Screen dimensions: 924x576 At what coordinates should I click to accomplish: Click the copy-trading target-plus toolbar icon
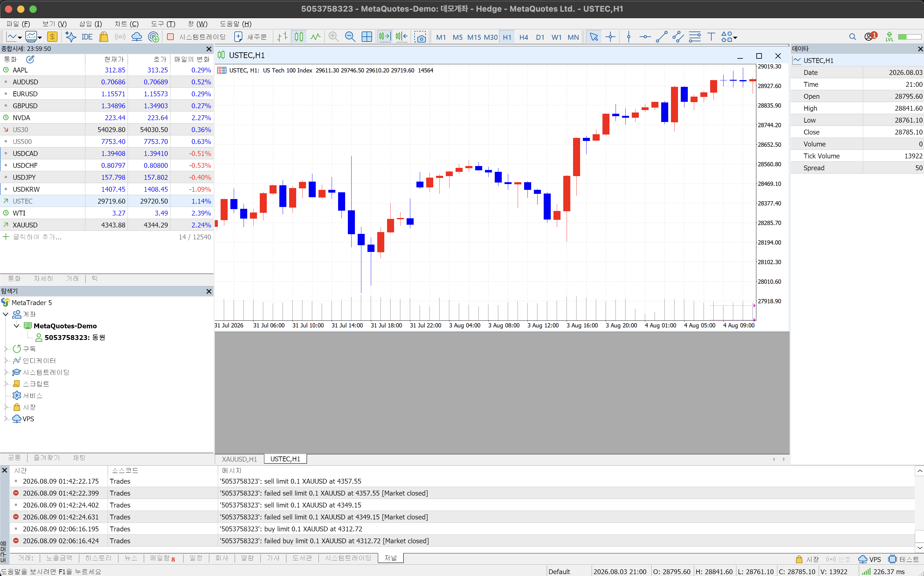point(153,37)
